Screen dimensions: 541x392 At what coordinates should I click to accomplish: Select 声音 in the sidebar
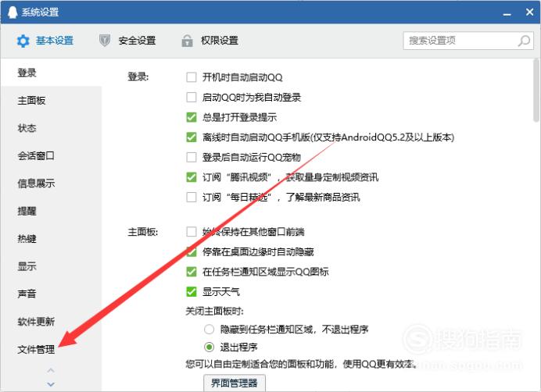(52, 294)
